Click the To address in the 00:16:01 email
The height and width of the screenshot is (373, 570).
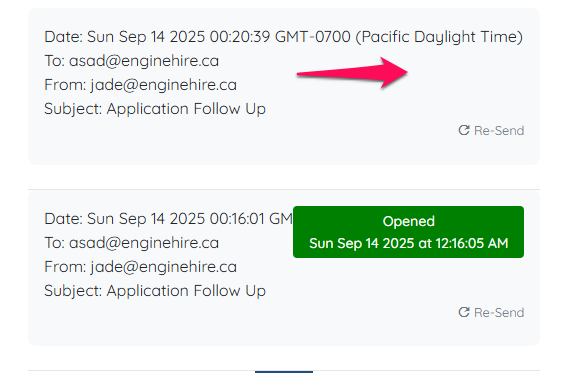pos(144,243)
